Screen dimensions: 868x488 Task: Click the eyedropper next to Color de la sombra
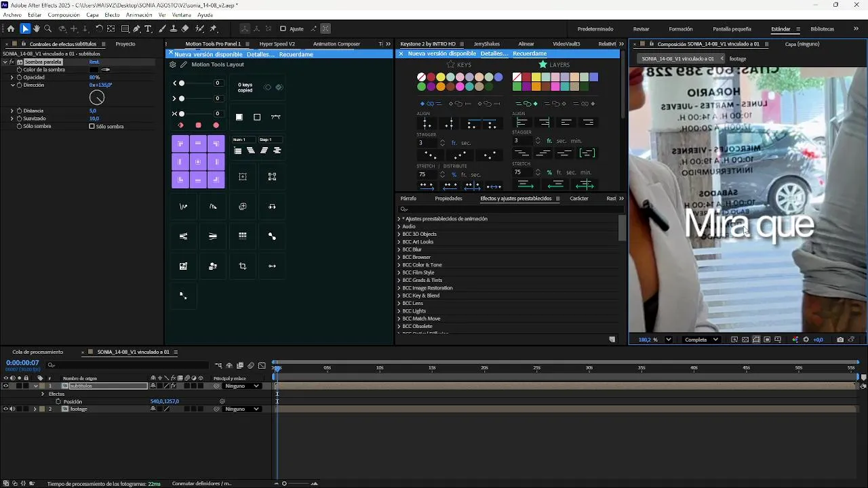tap(106, 69)
